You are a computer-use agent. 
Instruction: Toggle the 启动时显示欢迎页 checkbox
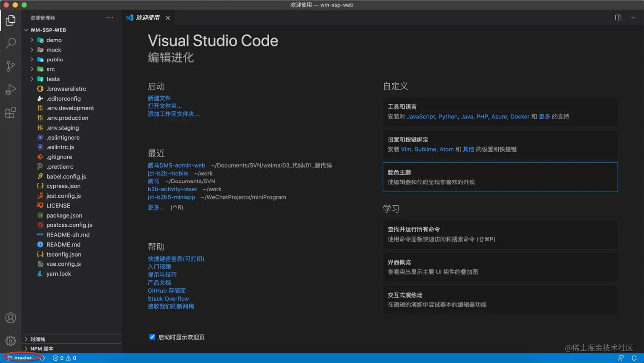tap(152, 337)
